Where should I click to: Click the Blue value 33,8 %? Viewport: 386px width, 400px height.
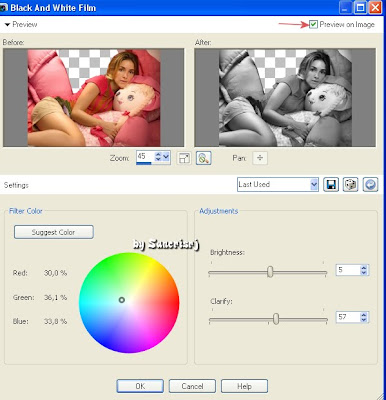coord(55,321)
